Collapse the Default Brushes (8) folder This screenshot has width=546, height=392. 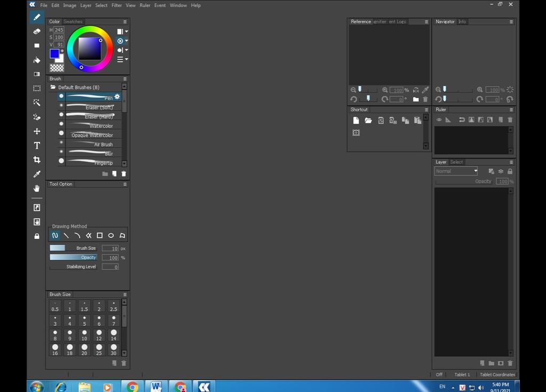click(x=53, y=87)
